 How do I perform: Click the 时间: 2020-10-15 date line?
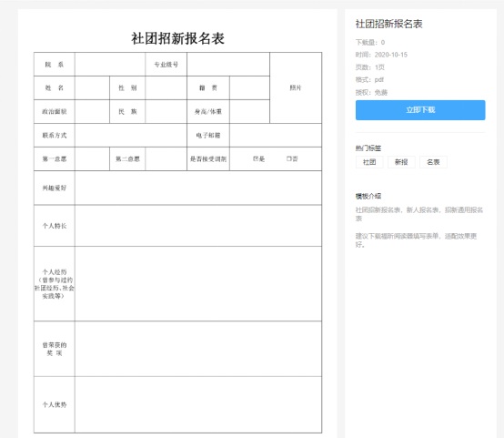[x=381, y=55]
